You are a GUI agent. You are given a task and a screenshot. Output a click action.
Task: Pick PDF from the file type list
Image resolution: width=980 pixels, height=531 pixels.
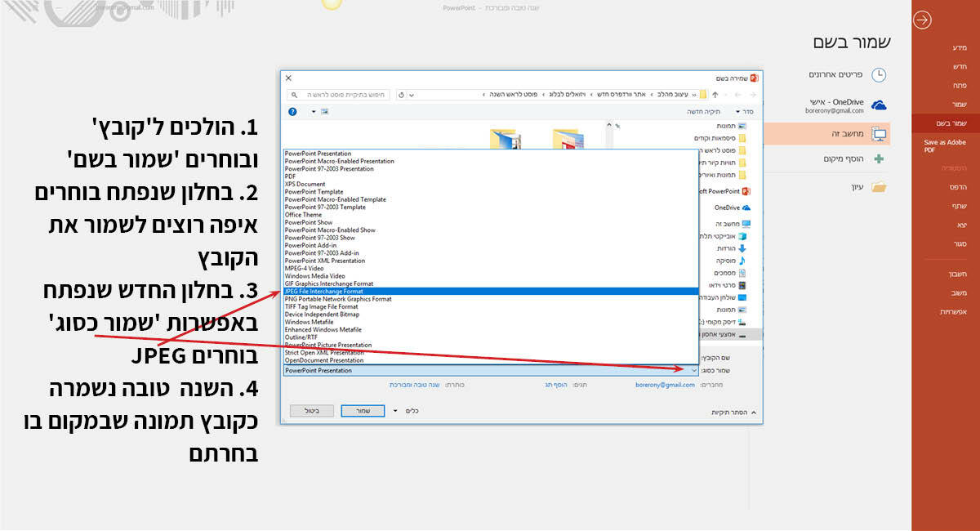click(290, 176)
